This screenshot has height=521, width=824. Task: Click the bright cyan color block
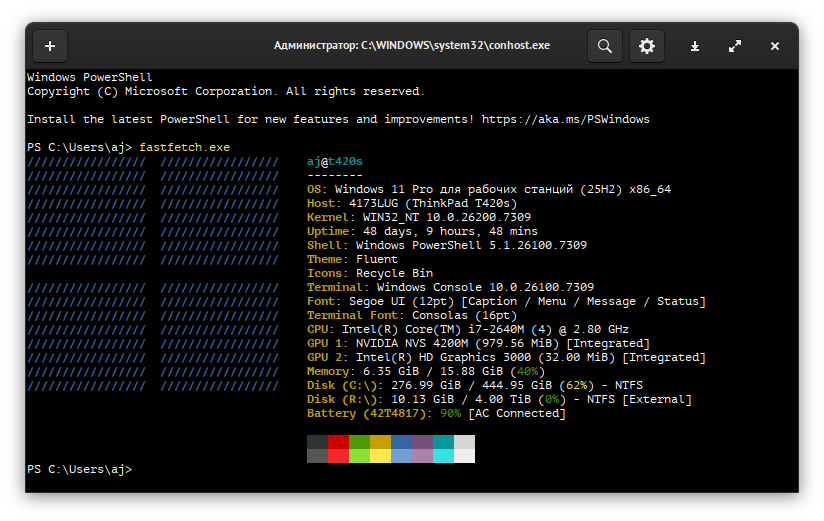443,456
